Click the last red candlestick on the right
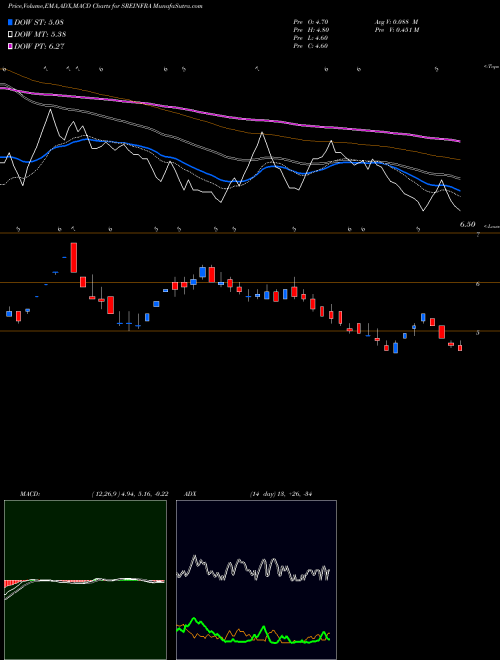 (x=460, y=347)
